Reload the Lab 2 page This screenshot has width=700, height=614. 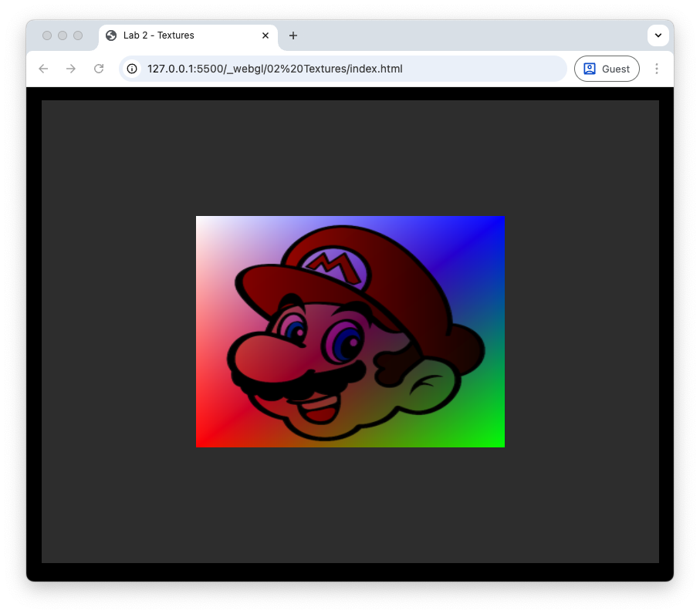click(x=99, y=69)
